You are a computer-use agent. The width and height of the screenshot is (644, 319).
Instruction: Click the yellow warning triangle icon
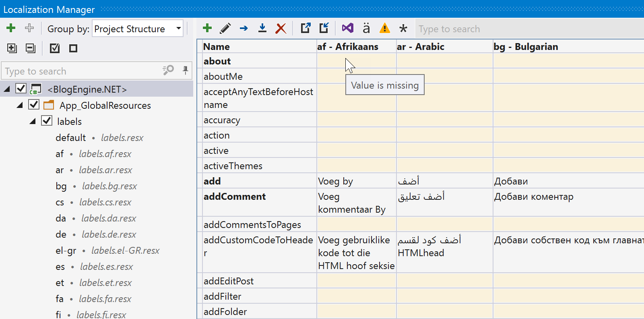pos(385,28)
